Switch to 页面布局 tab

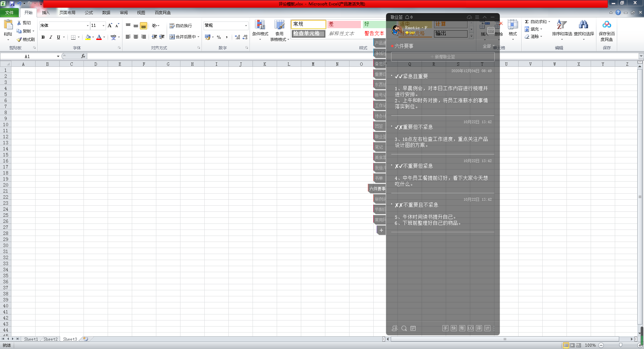tap(67, 13)
